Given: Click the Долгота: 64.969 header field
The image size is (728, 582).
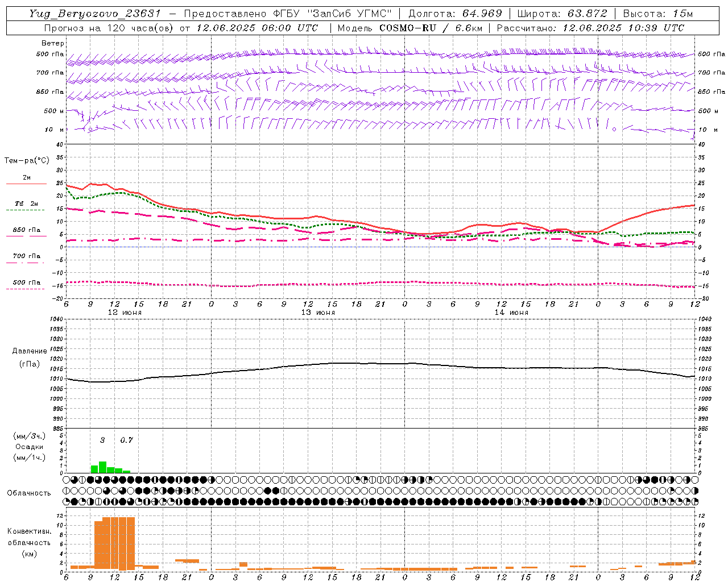Looking at the screenshot, I should pos(455,14).
